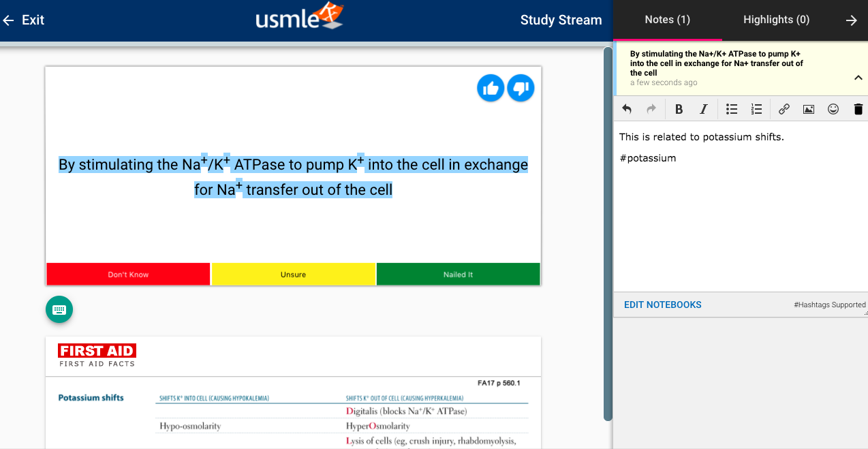Click the Nailed It rating button
Screen dimensions: 868x449
[458, 274]
